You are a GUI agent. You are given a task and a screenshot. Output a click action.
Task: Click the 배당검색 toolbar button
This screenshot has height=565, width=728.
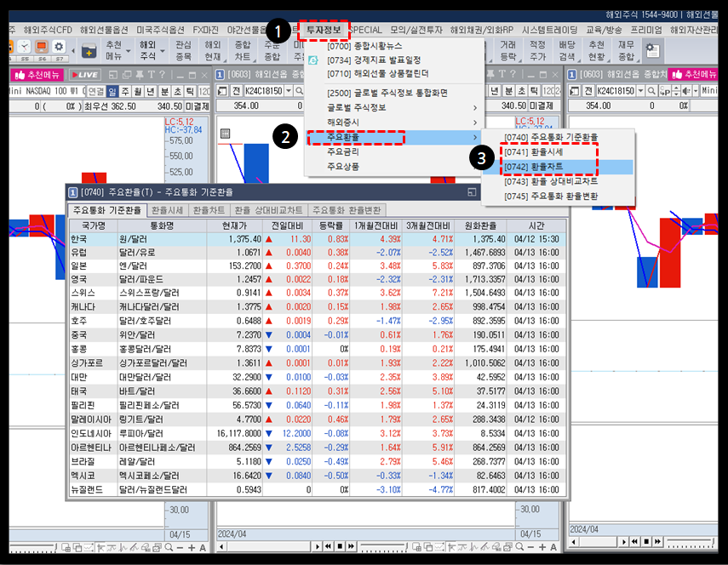point(567,50)
